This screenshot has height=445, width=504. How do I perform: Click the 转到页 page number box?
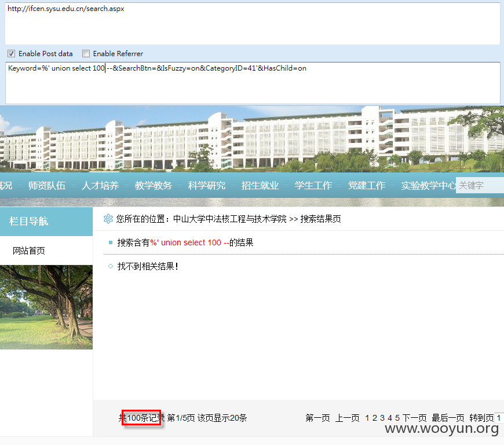499,418
